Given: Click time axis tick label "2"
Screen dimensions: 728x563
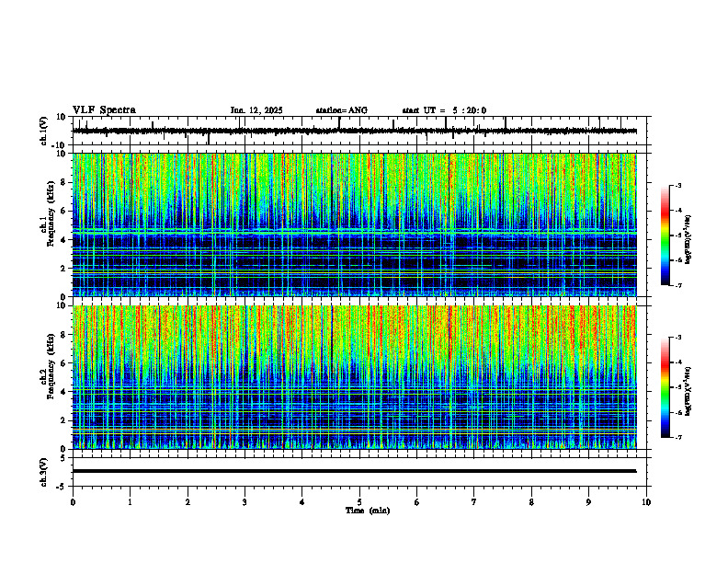Looking at the screenshot, I should 188,502.
